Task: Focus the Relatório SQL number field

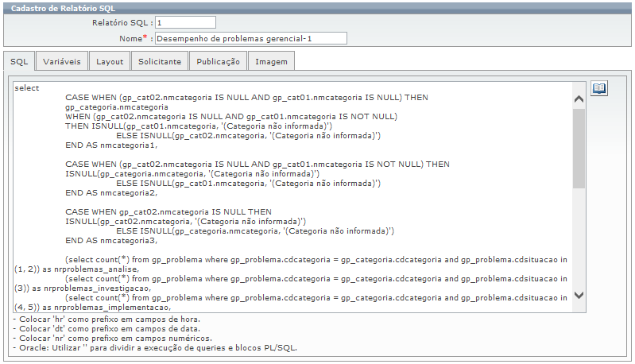Action: [185, 22]
